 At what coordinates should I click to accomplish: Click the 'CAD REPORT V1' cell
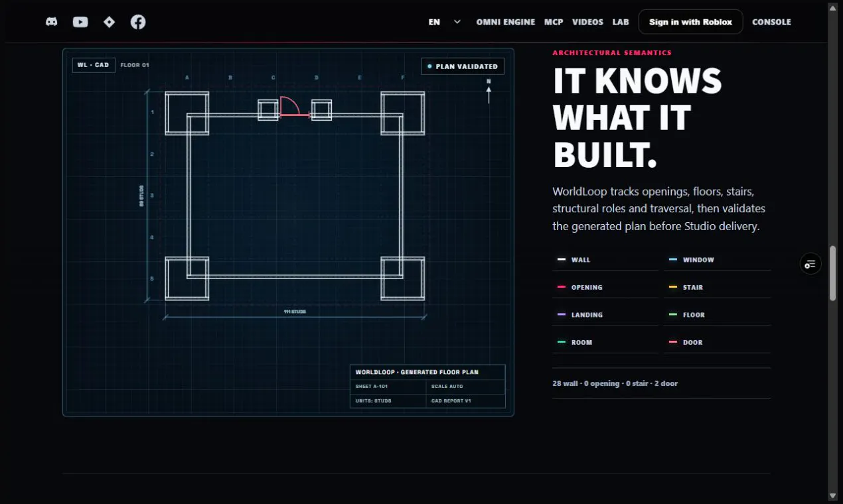(466, 401)
